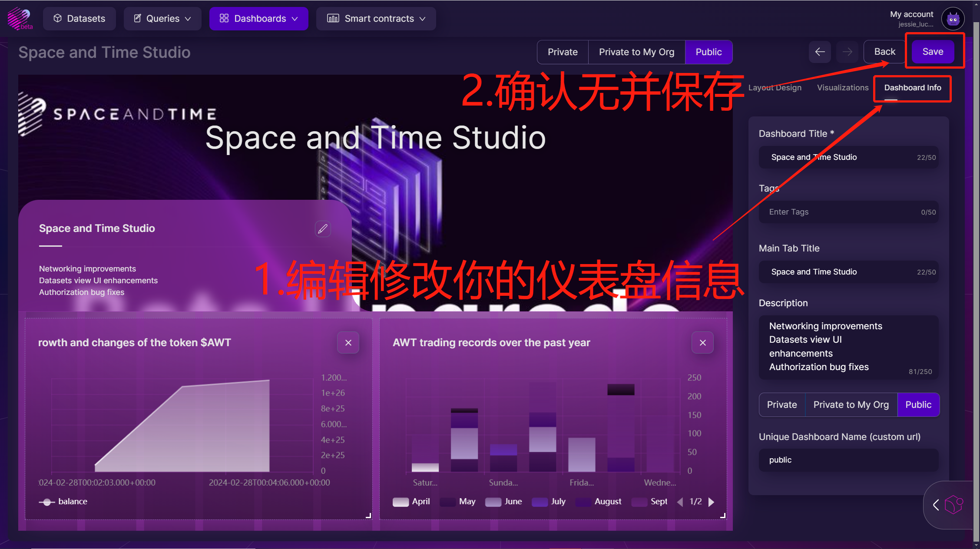Click the scrollbar down arrow
Image resolution: width=980 pixels, height=549 pixels.
point(976,545)
